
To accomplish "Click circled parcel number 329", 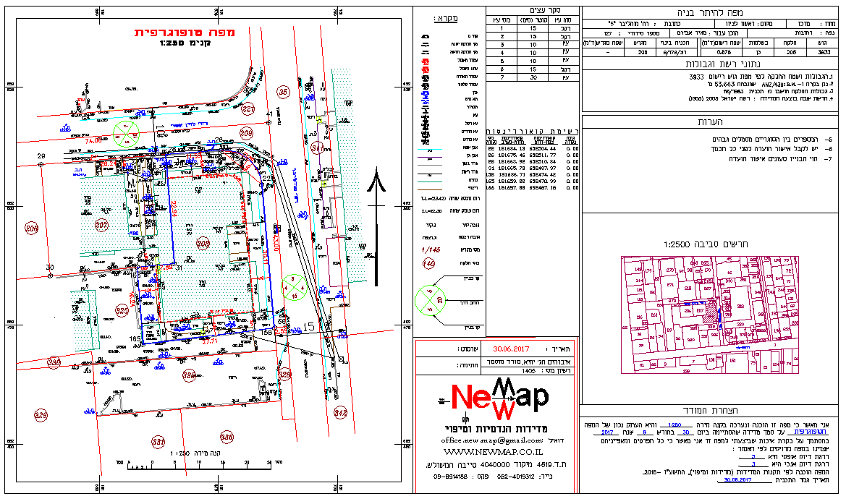I will pyautogui.click(x=41, y=414).
